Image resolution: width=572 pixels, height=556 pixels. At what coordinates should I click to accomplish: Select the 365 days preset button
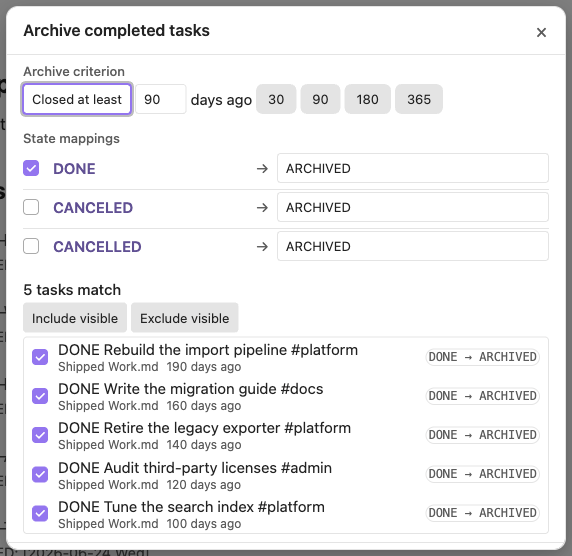(x=419, y=99)
